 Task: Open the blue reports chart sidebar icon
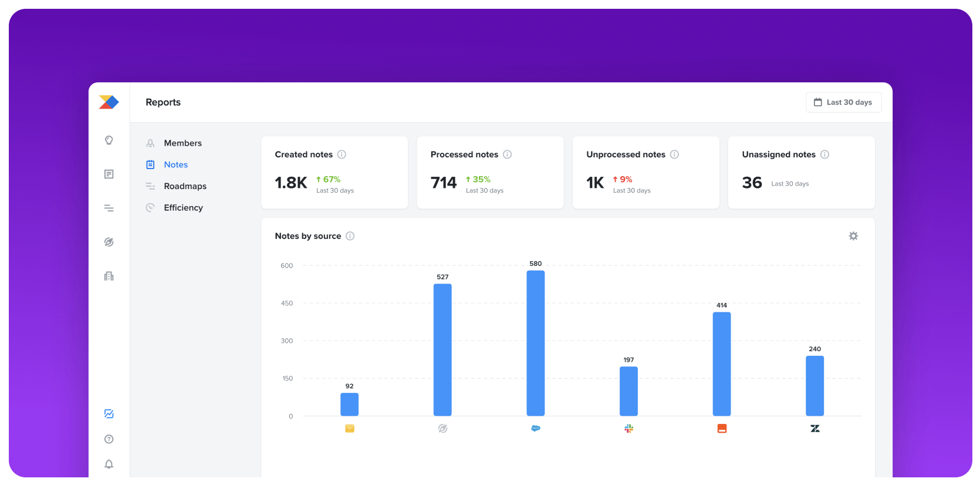coord(109,414)
